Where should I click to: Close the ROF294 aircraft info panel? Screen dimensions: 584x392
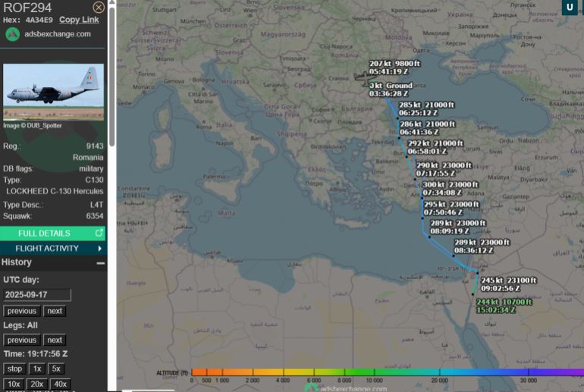pos(99,8)
